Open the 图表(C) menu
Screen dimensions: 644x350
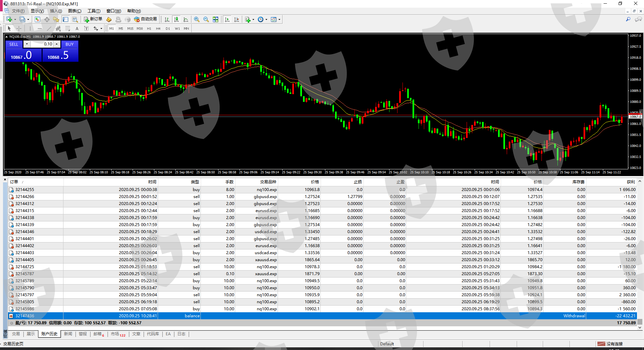(x=74, y=11)
